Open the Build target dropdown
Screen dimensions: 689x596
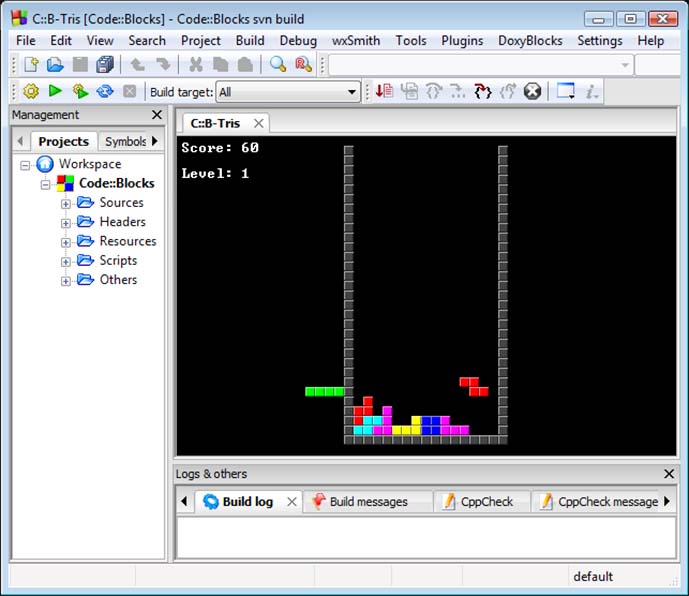[288, 92]
